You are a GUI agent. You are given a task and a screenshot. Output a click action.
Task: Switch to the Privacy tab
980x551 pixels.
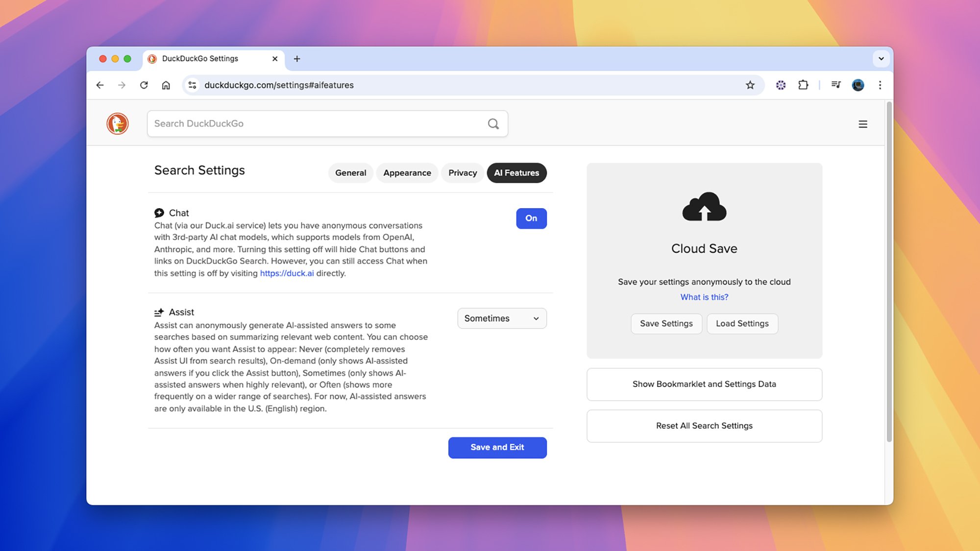click(x=462, y=173)
